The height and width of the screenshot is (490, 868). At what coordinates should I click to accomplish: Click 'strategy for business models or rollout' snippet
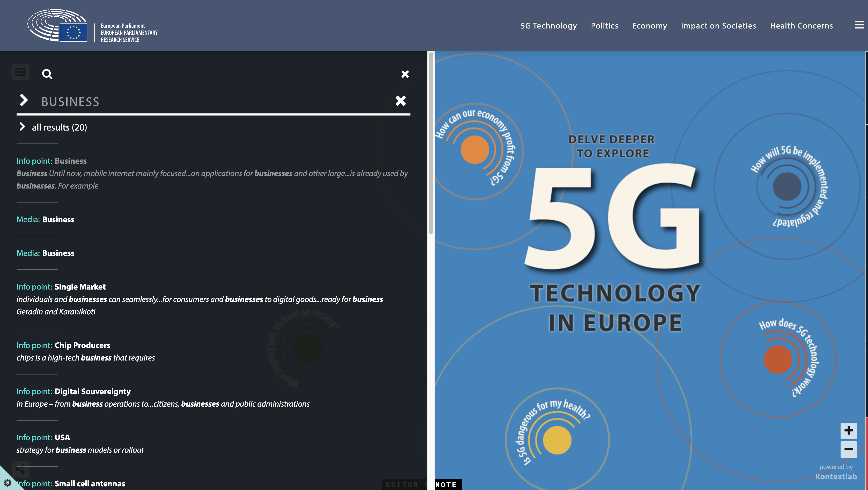[80, 450]
